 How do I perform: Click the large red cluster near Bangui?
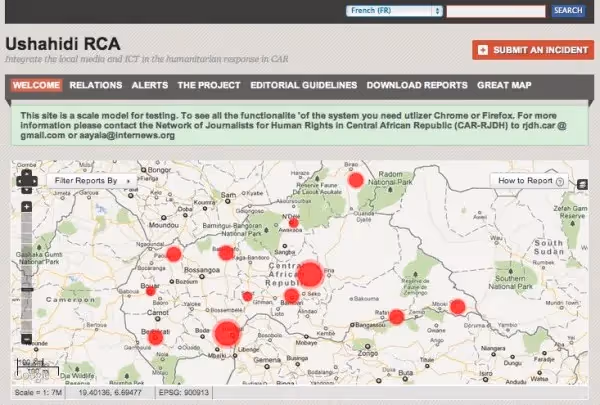(x=227, y=333)
